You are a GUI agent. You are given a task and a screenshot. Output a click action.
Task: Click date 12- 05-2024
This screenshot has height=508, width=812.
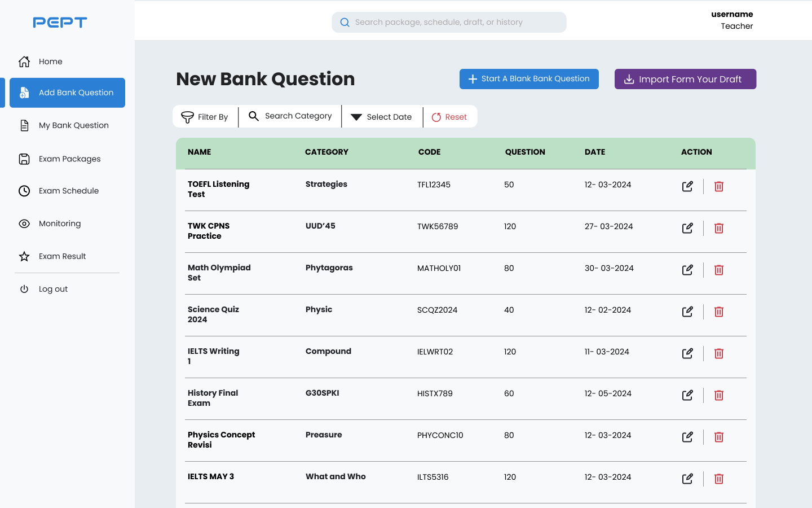point(608,393)
